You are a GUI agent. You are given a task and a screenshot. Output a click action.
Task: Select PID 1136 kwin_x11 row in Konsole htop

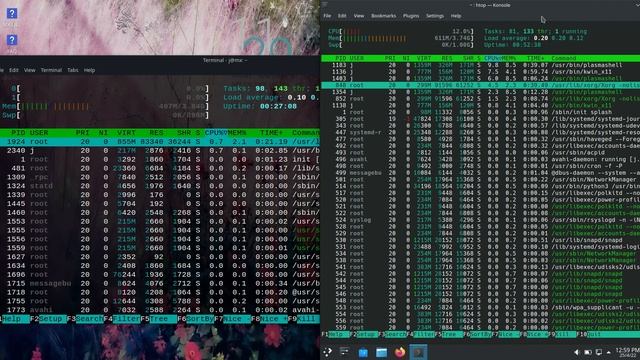point(480,72)
